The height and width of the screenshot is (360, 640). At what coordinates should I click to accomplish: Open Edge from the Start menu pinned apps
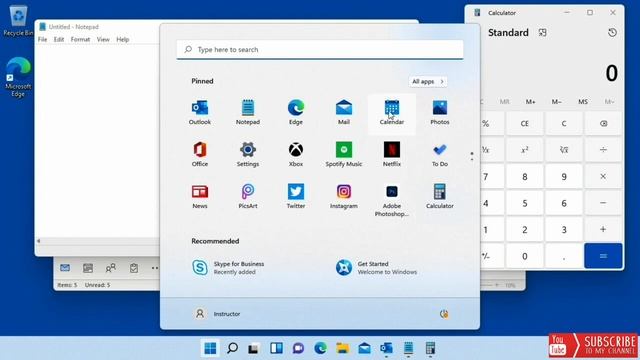coord(296,113)
